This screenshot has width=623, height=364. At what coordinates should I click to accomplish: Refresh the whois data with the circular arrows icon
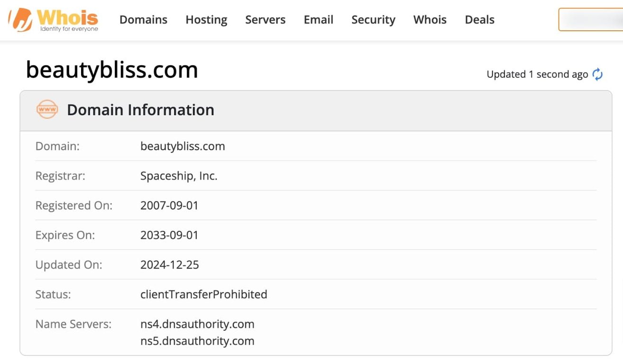[x=597, y=74]
